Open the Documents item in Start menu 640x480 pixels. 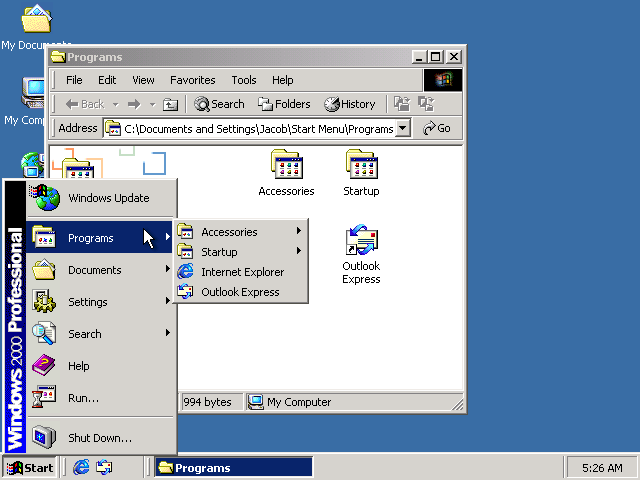[102, 270]
